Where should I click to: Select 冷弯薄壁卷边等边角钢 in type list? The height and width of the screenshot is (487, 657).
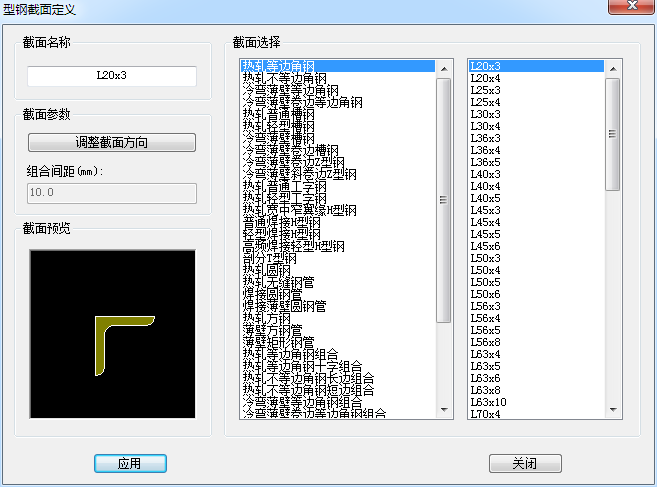click(x=338, y=102)
